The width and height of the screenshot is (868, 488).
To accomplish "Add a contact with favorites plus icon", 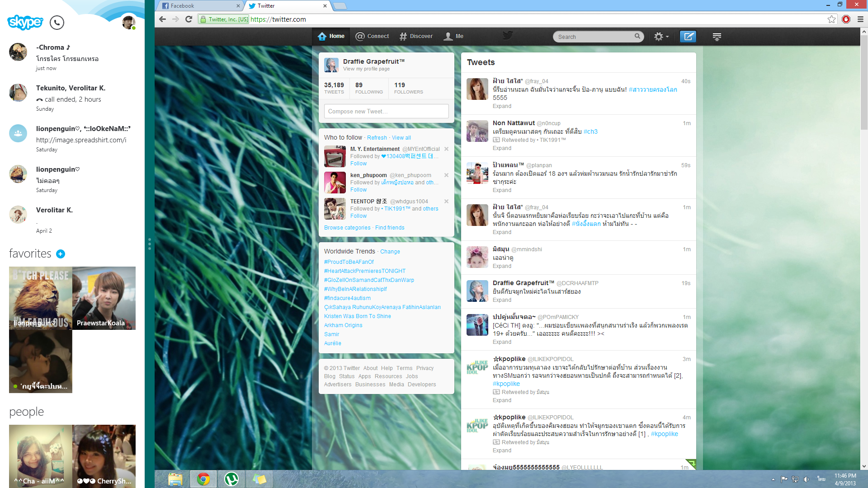I will (x=61, y=254).
